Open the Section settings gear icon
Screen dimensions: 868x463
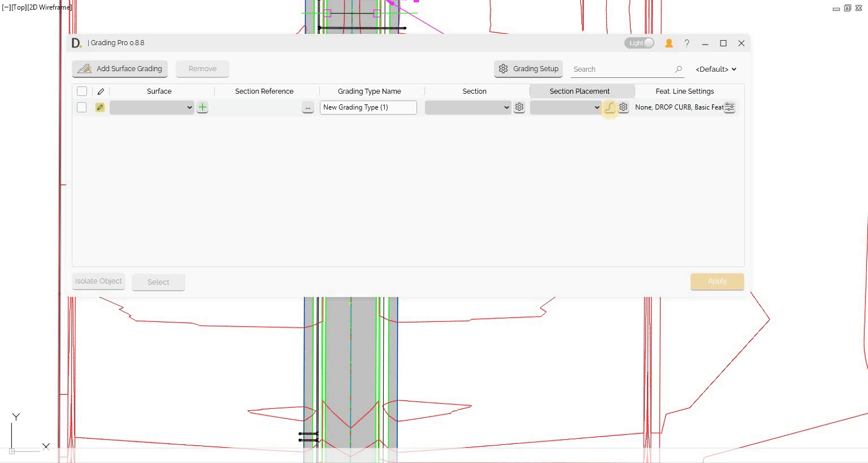[519, 107]
